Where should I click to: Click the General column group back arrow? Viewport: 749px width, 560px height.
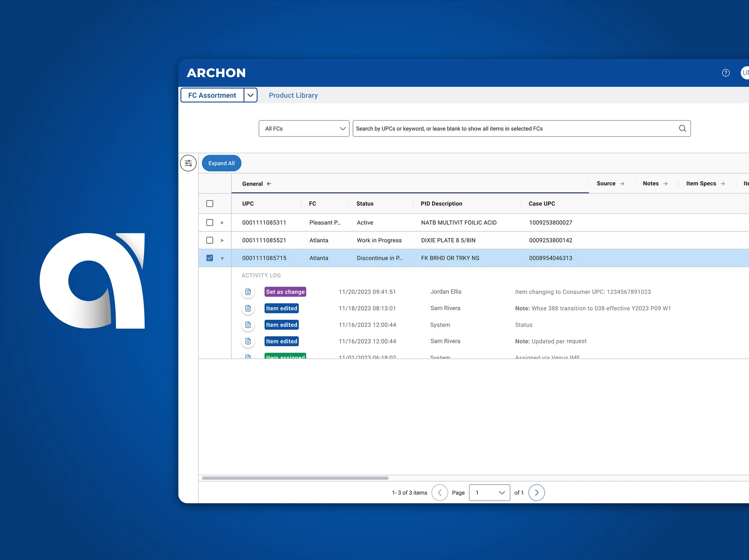click(269, 184)
